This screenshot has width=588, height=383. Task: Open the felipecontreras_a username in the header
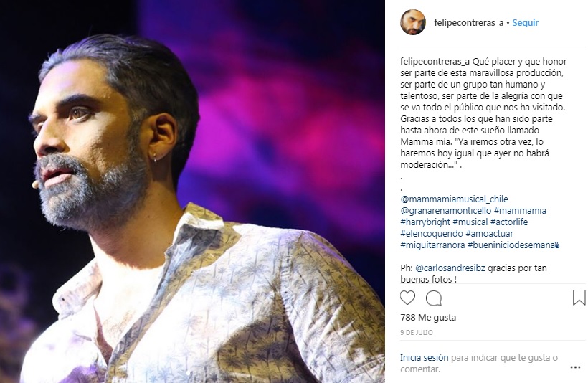click(469, 23)
